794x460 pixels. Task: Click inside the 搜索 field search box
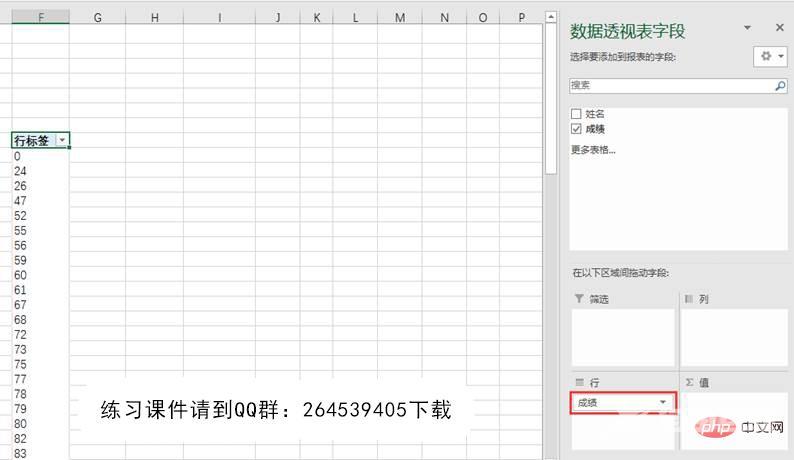coord(670,87)
